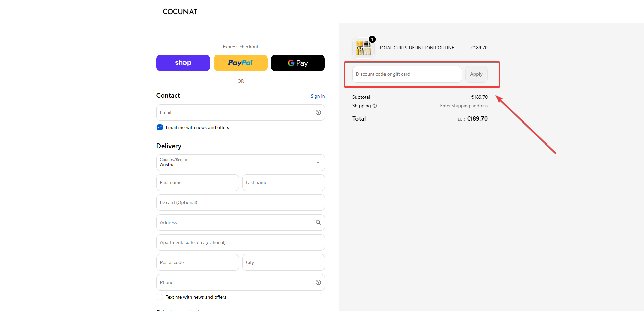Choose PayPal express checkout
This screenshot has height=311, width=644.
241,63
